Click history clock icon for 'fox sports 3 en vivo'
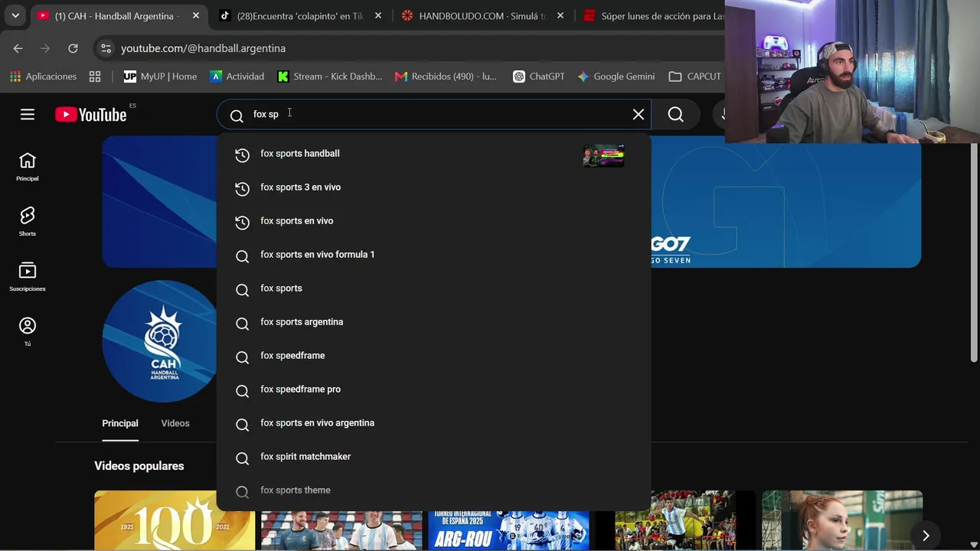 pyautogui.click(x=242, y=188)
